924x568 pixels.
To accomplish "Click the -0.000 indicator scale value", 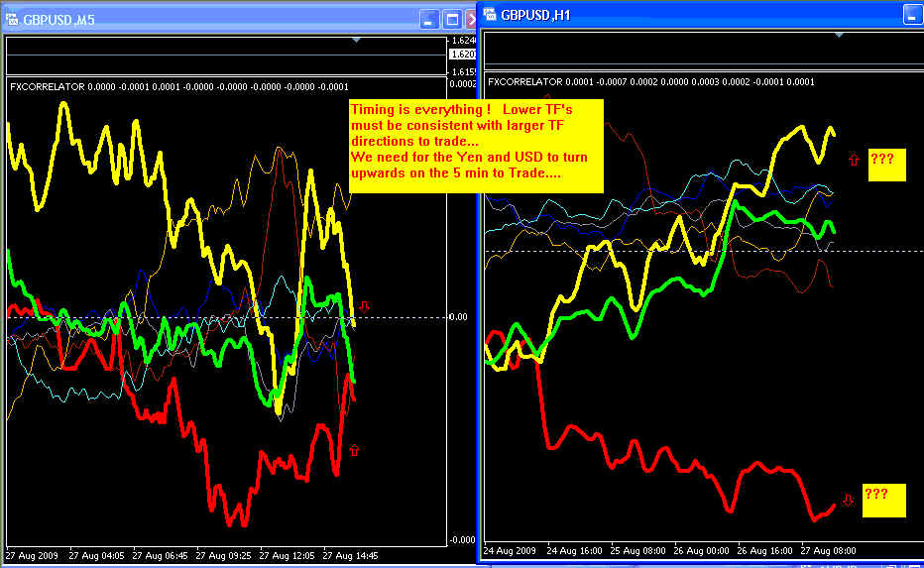I will [x=463, y=540].
